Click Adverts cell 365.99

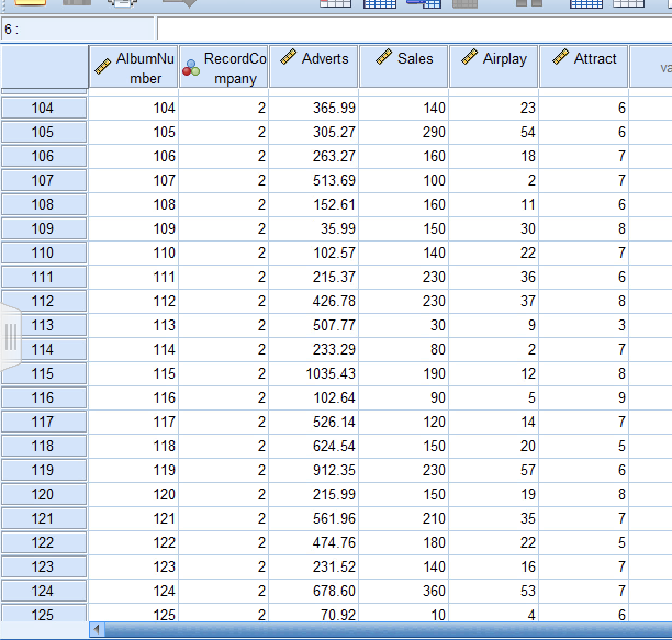coord(313,108)
